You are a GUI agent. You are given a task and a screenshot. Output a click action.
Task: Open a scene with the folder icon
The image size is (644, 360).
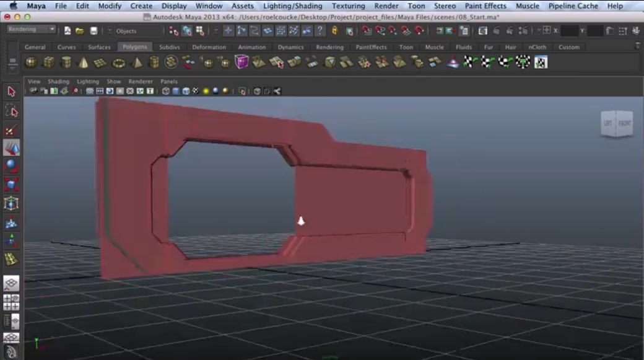[80, 31]
